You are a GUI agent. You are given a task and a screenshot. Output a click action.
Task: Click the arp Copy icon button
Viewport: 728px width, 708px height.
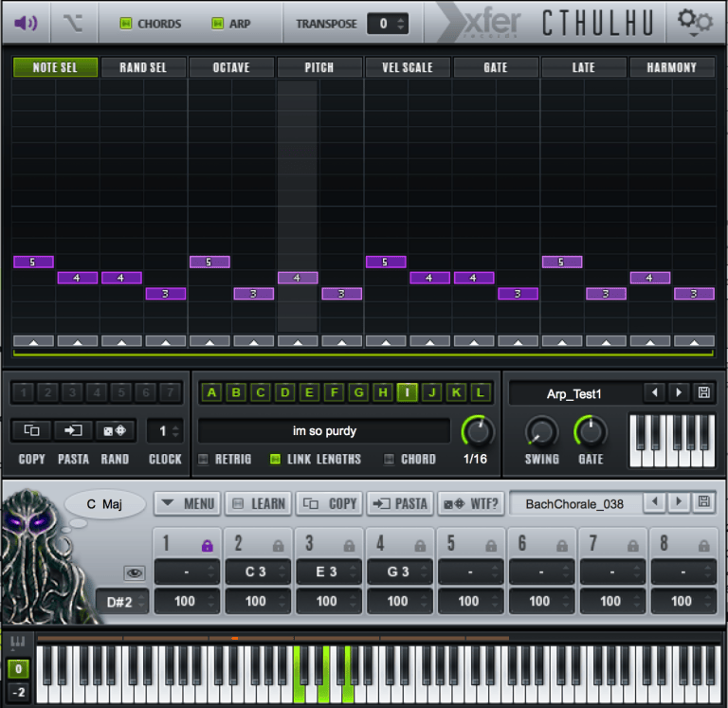pyautogui.click(x=31, y=430)
